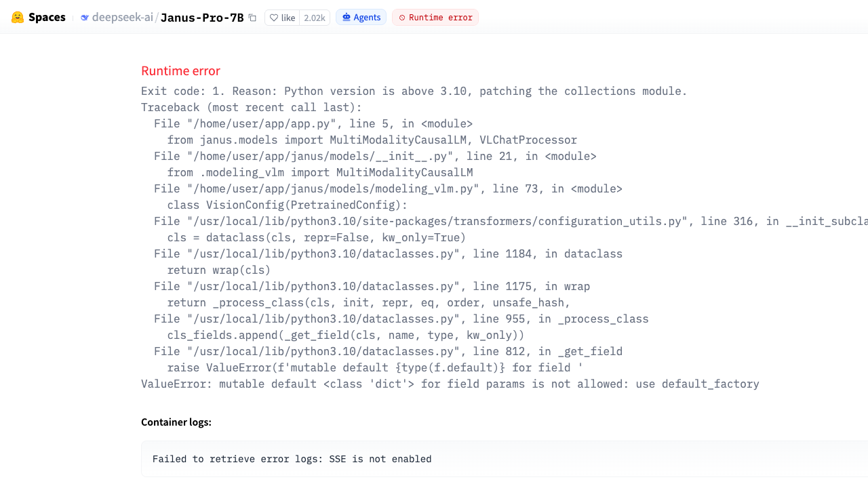Select the modeling_vlm.py line 73 row
The height and width of the screenshot is (488, 868).
point(388,189)
